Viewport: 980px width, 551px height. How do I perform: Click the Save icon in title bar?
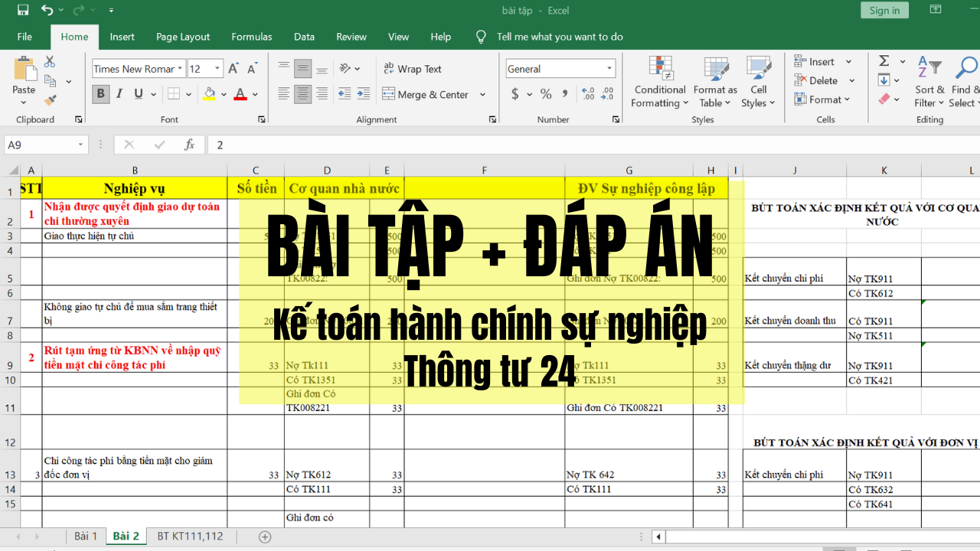coord(23,10)
